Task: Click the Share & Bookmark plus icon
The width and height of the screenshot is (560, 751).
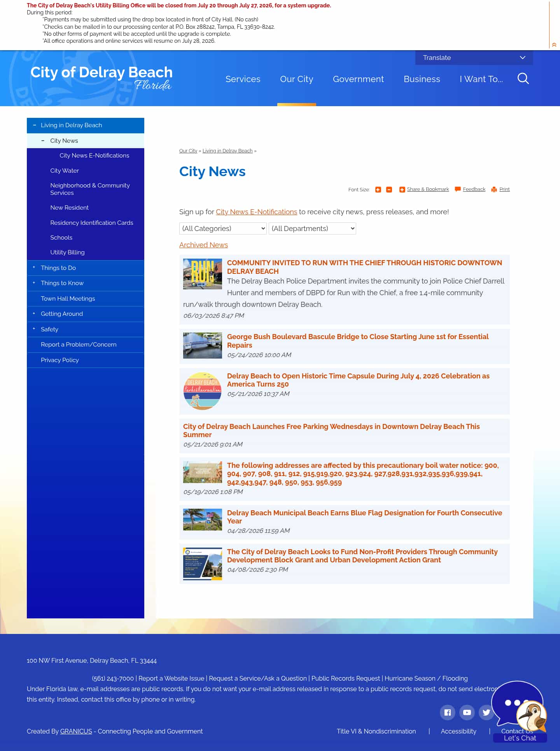Action: pyautogui.click(x=402, y=189)
